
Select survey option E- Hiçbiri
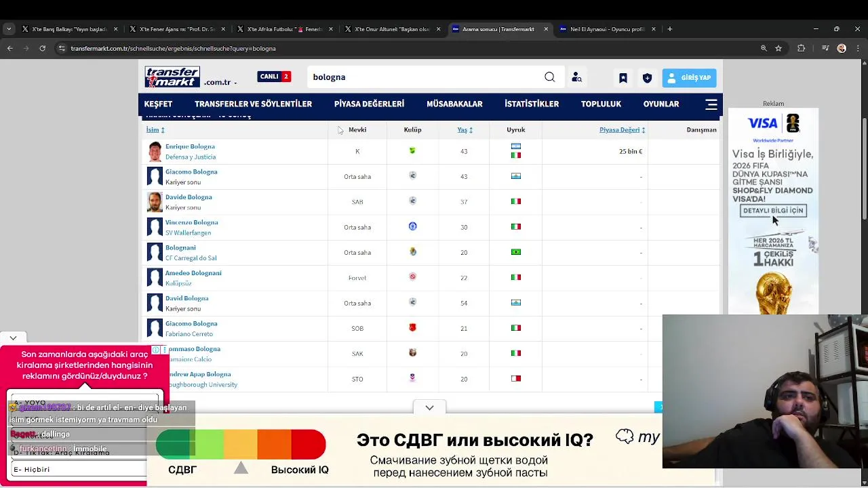(78, 469)
